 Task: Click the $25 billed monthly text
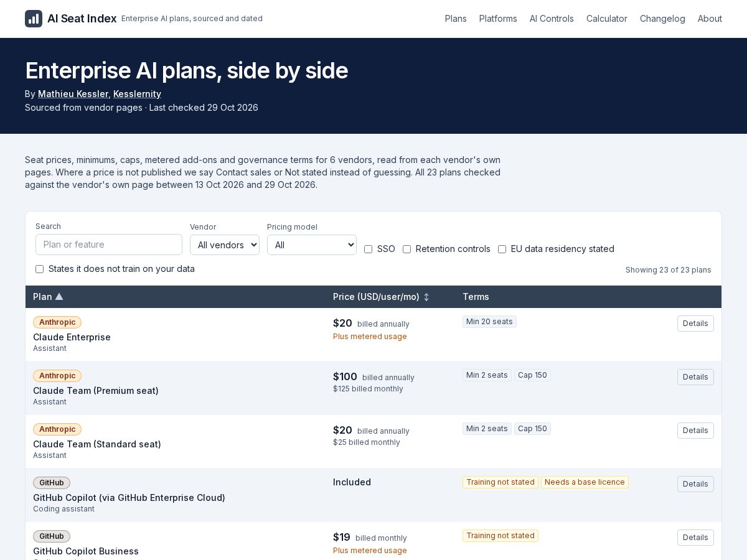point(367,442)
